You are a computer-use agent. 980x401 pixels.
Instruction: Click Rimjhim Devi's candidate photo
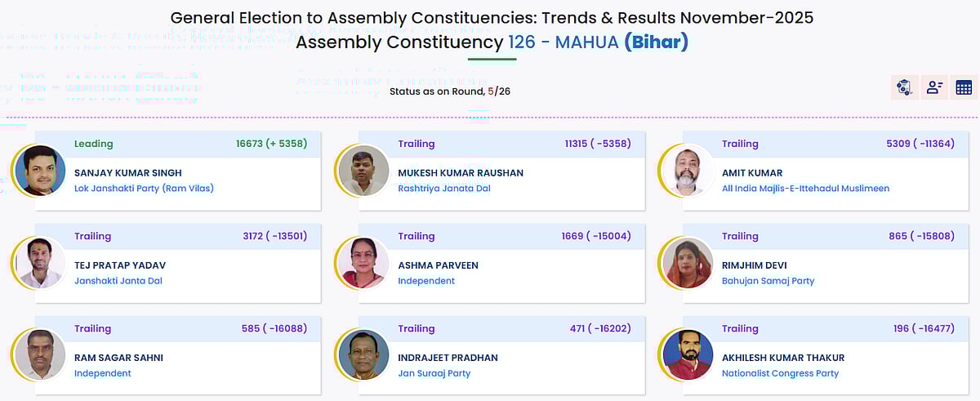[688, 263]
